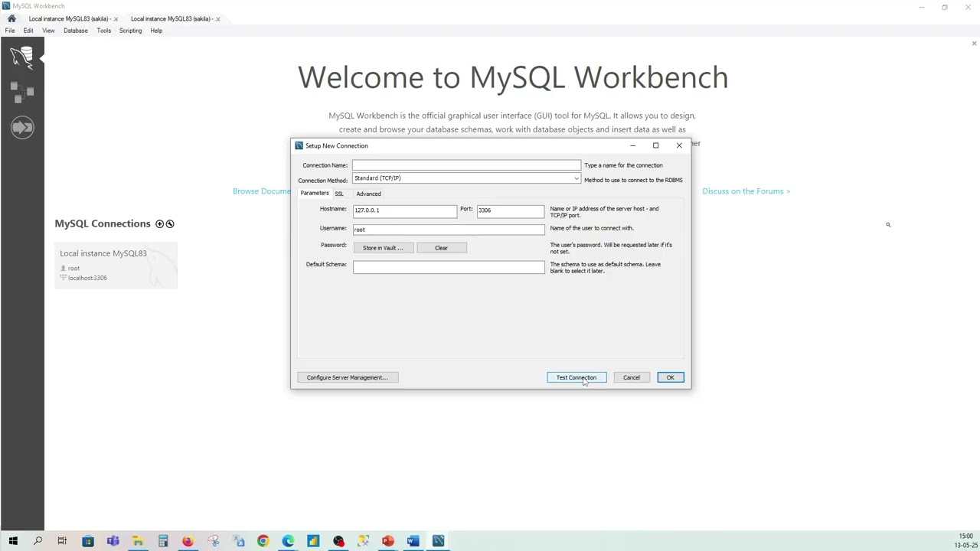Click Configure Server Management button
Screen dimensions: 980x551
[x=348, y=377]
